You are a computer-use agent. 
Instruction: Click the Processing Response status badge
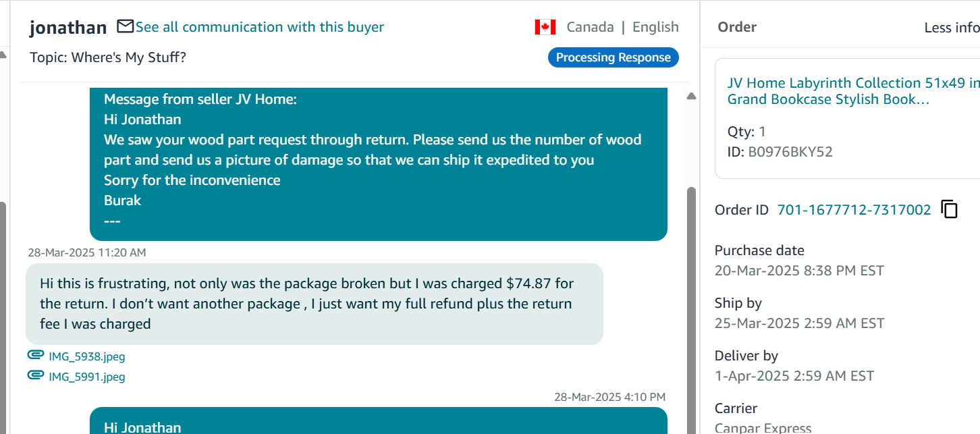tap(613, 57)
